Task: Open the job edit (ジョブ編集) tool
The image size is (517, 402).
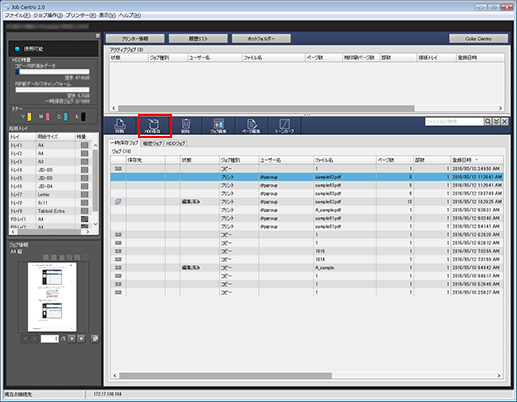Action: pyautogui.click(x=219, y=125)
